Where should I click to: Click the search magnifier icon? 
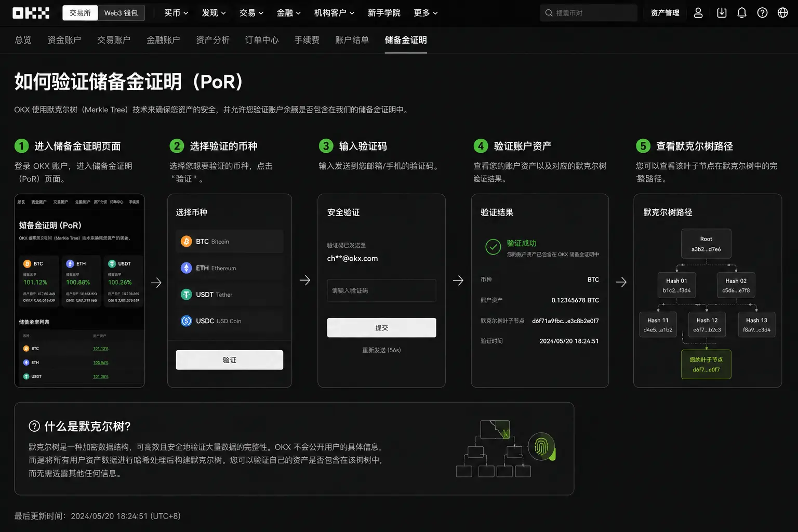(549, 13)
